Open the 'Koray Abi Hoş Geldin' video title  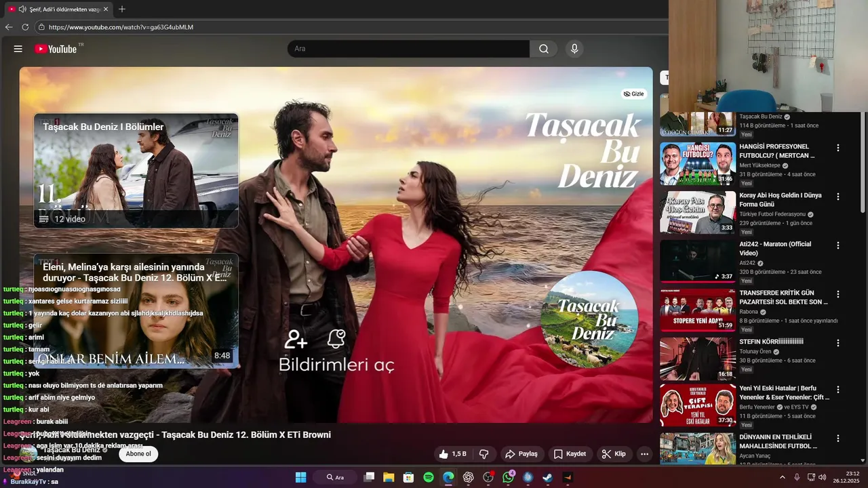pos(781,200)
